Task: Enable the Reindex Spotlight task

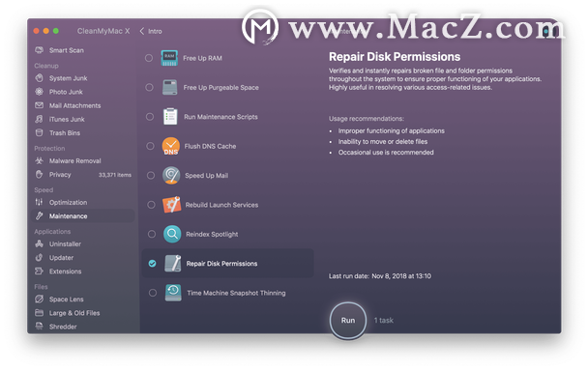Action: pyautogui.click(x=152, y=234)
